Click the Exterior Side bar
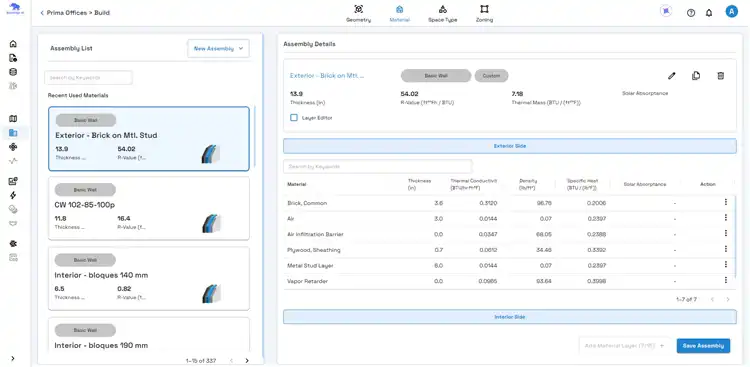Screen dimensions: 750x367 click(x=509, y=146)
